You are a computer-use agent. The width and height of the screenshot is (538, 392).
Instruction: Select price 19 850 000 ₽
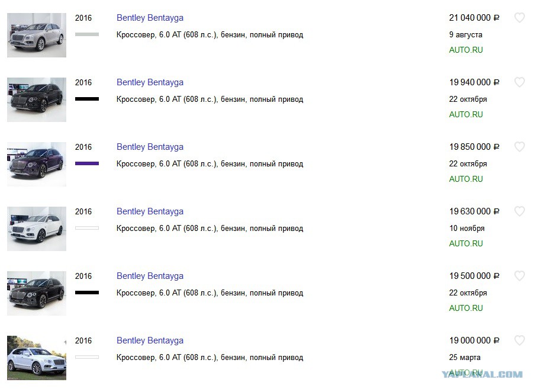click(474, 147)
